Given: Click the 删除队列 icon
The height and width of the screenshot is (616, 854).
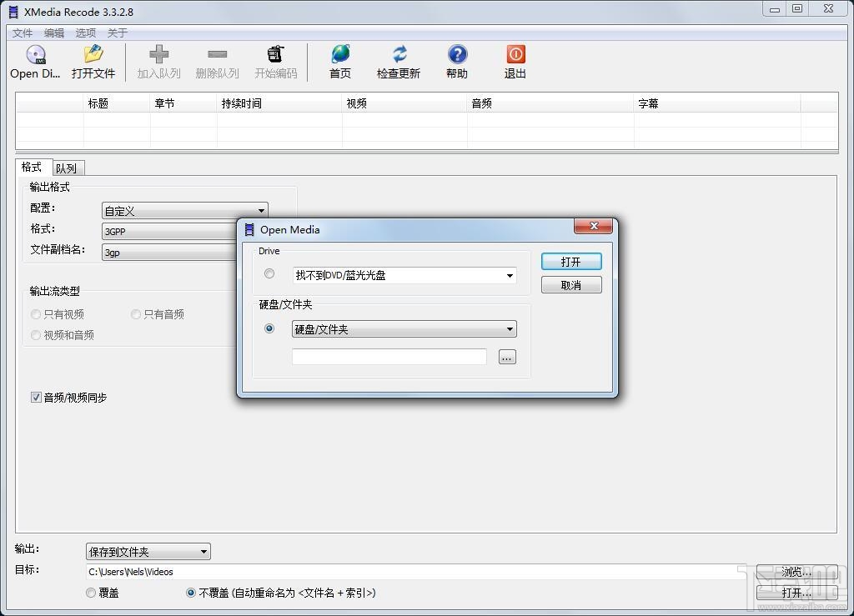Looking at the screenshot, I should [x=217, y=60].
